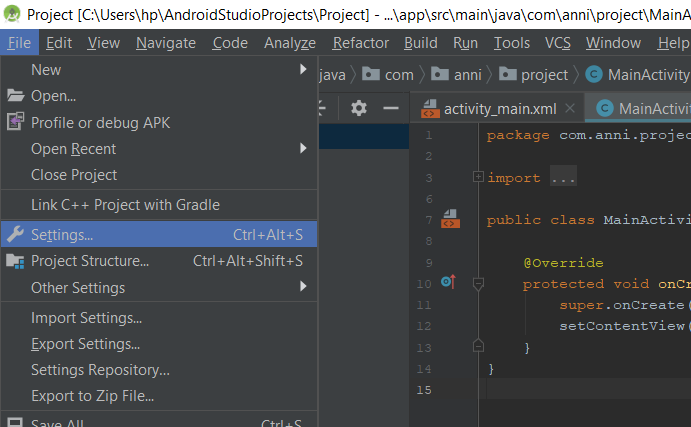Click the Android Studio logo in the title bar
This screenshot has height=427, width=691.
point(13,15)
